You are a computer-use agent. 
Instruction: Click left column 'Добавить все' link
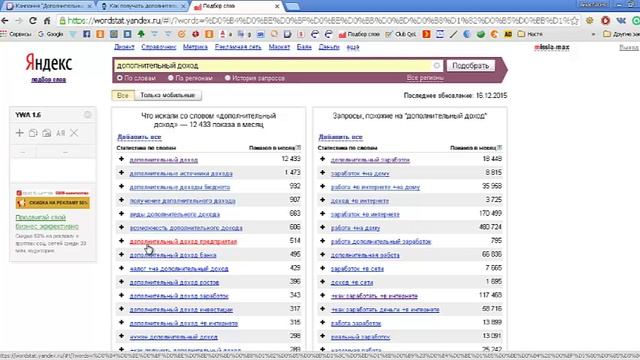tap(139, 137)
